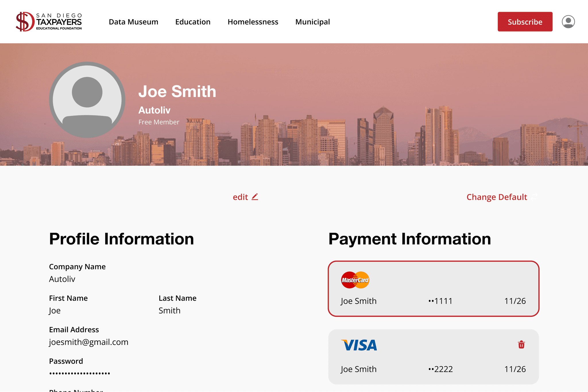Viewport: 588px width, 392px height.
Task: Click the large profile avatar picture
Action: (x=87, y=100)
